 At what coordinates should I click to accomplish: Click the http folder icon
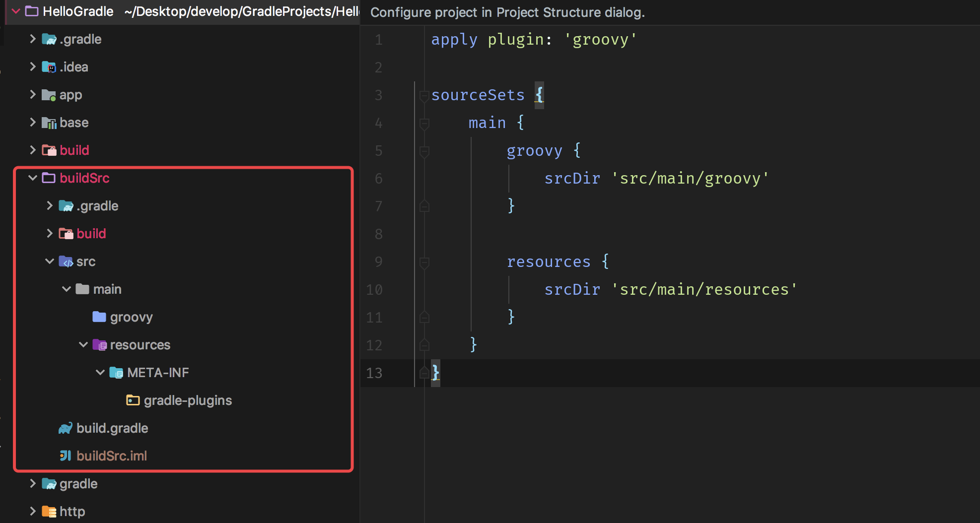pos(49,512)
